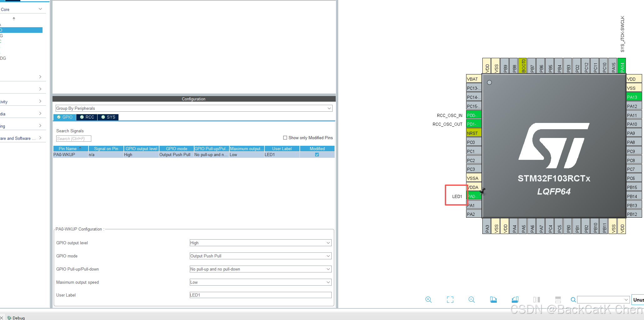The width and height of the screenshot is (644, 320).
Task: Sort by Modified column header
Action: (317, 149)
